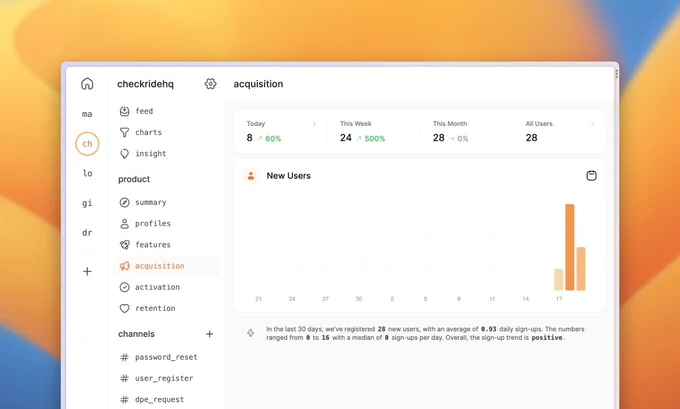This screenshot has width=680, height=409.
Task: Add a new channel with plus icon
Action: pyautogui.click(x=209, y=334)
